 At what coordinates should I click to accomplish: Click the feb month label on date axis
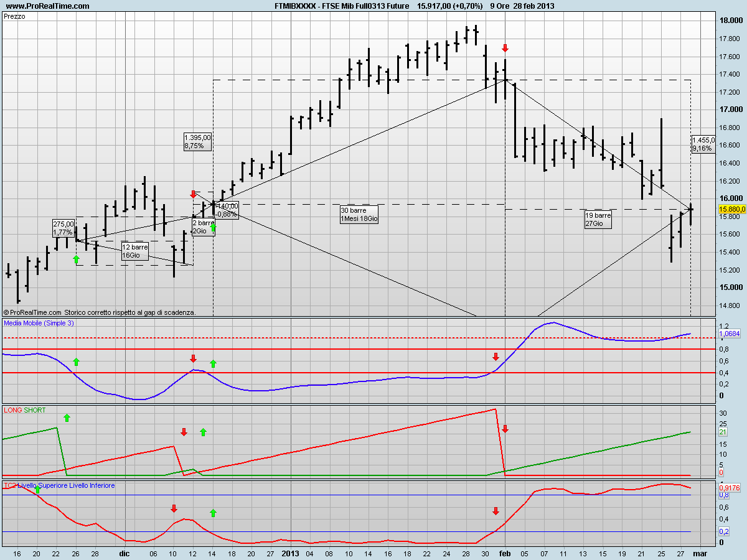click(x=505, y=553)
